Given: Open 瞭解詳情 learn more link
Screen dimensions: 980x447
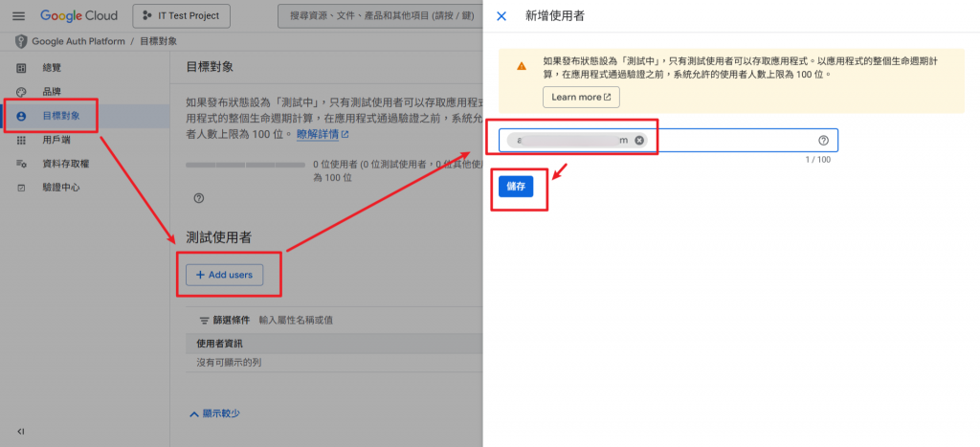Looking at the screenshot, I should click(323, 134).
